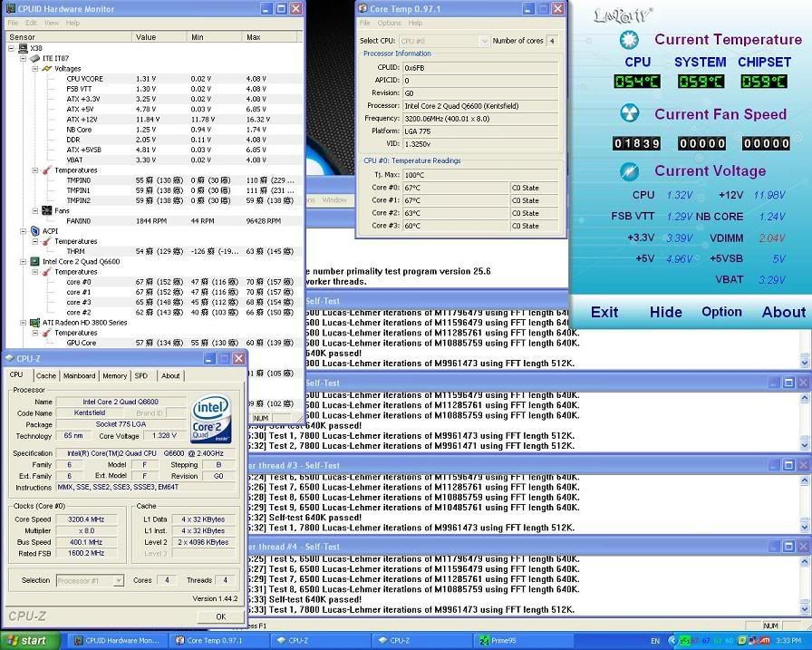Open the Help menu in Core Temp
Screen dimensions: 812x650
click(x=415, y=23)
